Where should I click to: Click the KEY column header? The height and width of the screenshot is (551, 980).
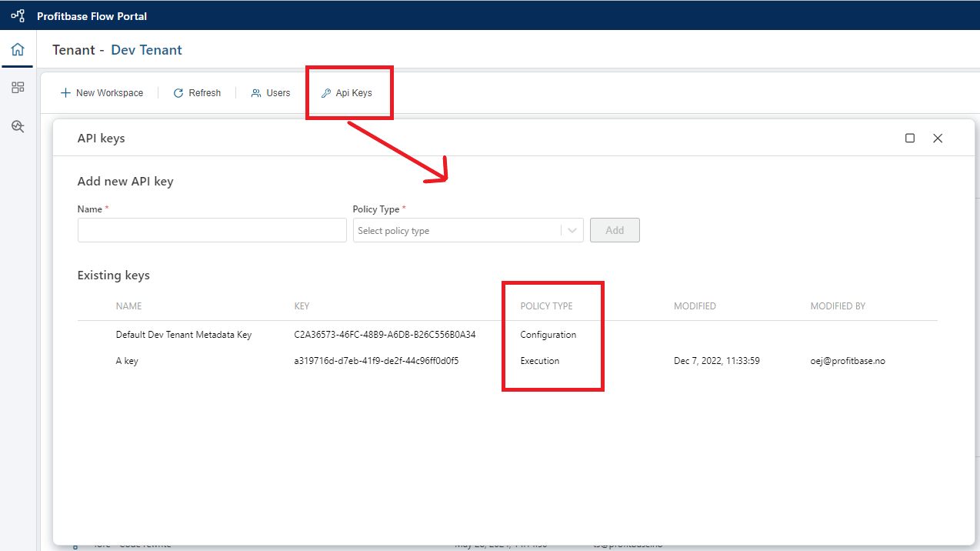[x=302, y=306]
